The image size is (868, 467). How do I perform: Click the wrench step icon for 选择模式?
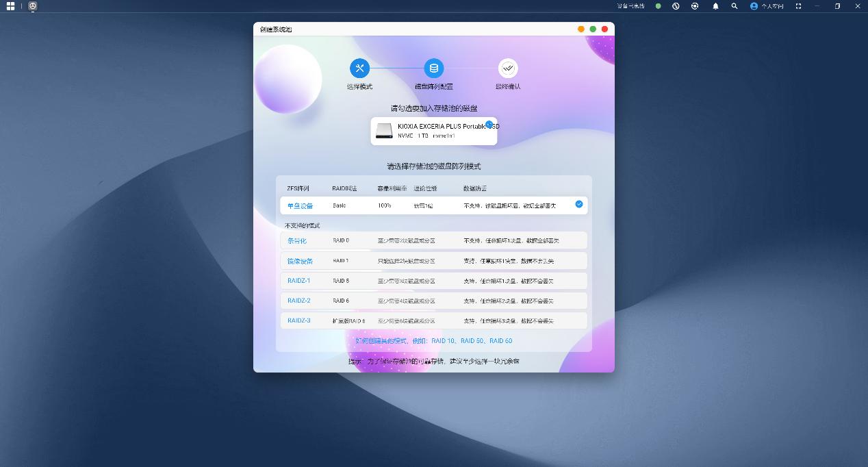tap(359, 68)
